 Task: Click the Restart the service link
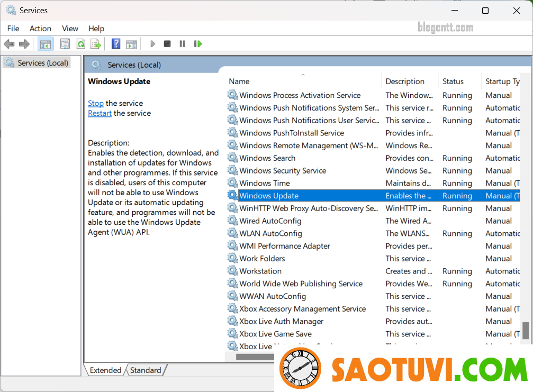[x=100, y=113]
